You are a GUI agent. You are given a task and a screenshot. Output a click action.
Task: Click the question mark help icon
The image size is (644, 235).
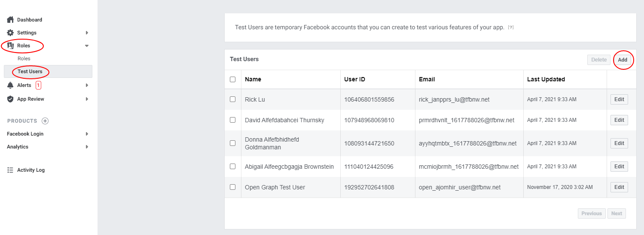[511, 27]
